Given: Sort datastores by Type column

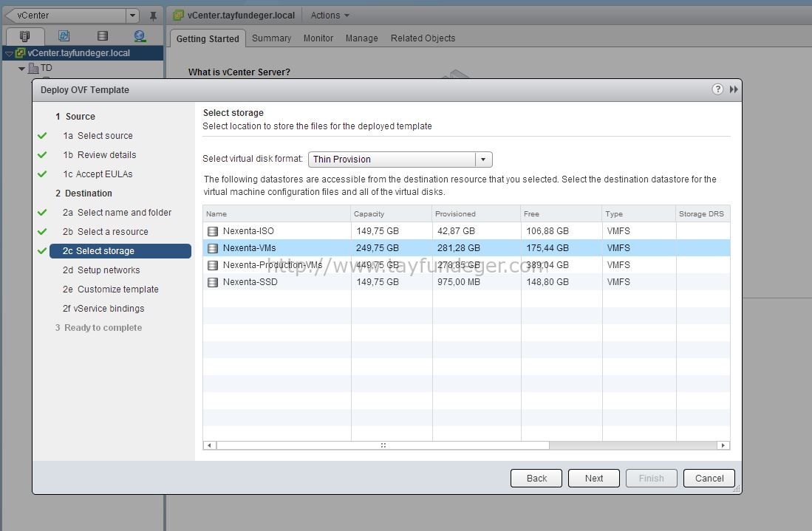Looking at the screenshot, I should tap(639, 213).
